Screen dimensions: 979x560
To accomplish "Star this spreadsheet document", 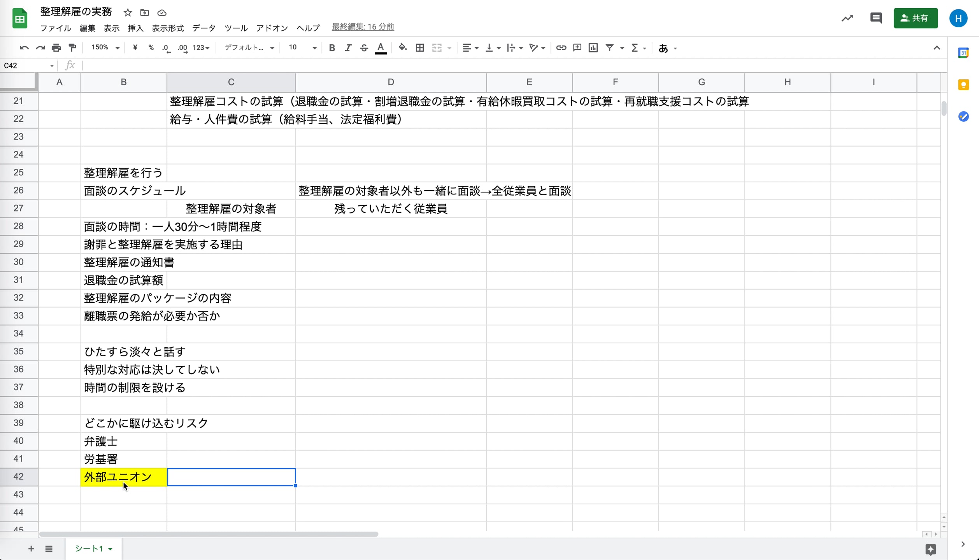I will (x=128, y=13).
